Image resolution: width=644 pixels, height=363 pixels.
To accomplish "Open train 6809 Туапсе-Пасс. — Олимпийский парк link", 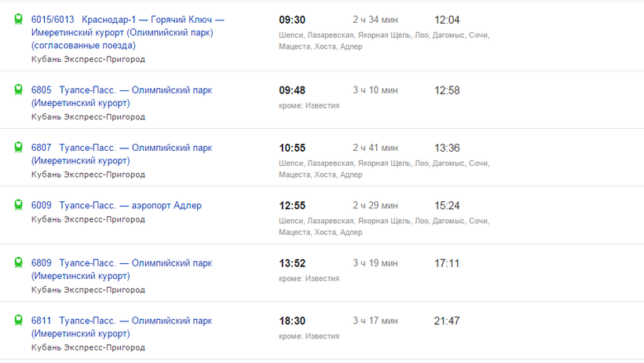I will [x=135, y=263].
